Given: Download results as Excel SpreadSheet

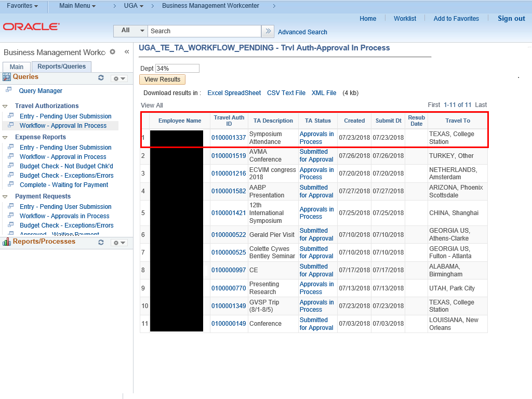Looking at the screenshot, I should coord(234,93).
